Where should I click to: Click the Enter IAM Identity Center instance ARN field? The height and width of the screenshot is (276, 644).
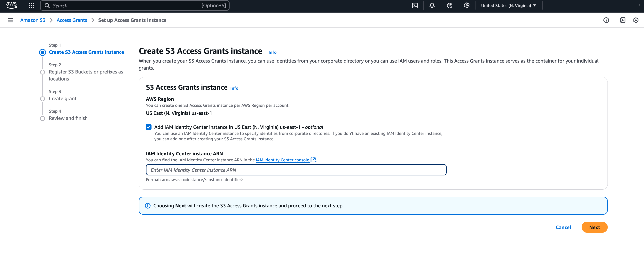296,170
